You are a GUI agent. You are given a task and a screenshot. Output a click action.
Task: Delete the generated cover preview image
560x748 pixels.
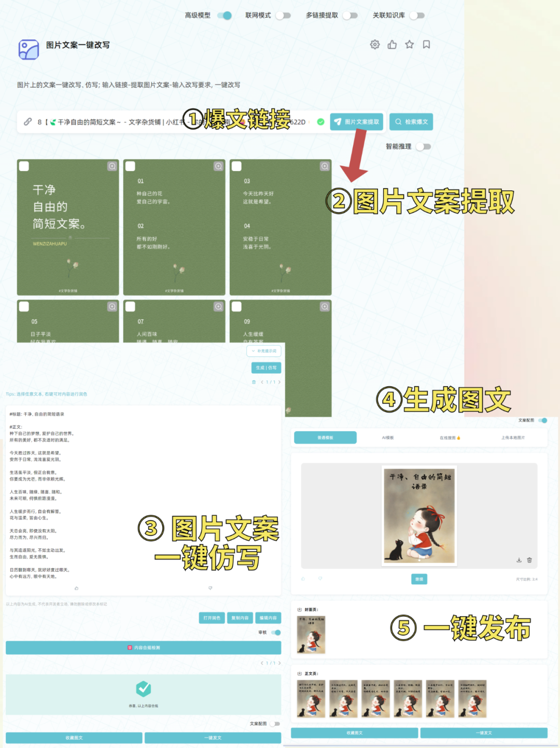[x=529, y=560]
